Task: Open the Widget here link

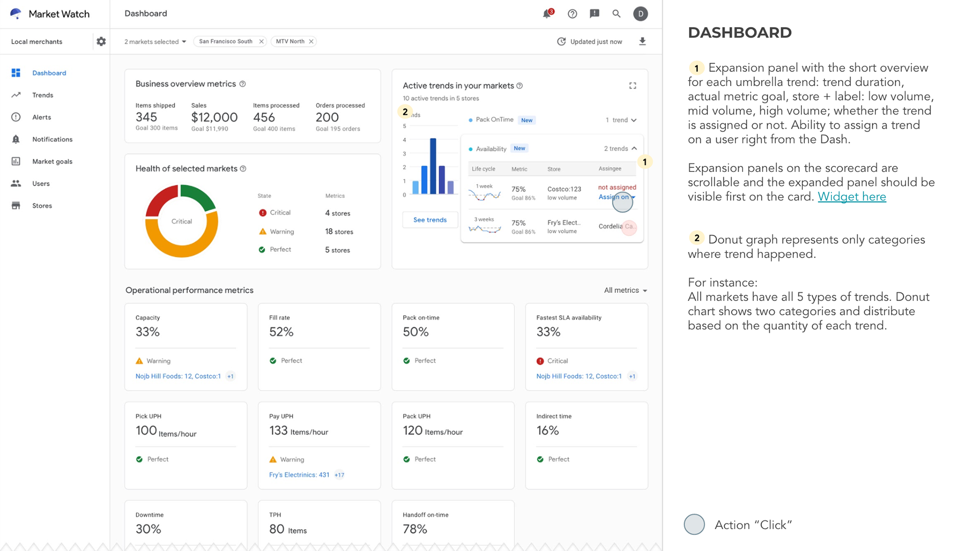Action: click(852, 196)
